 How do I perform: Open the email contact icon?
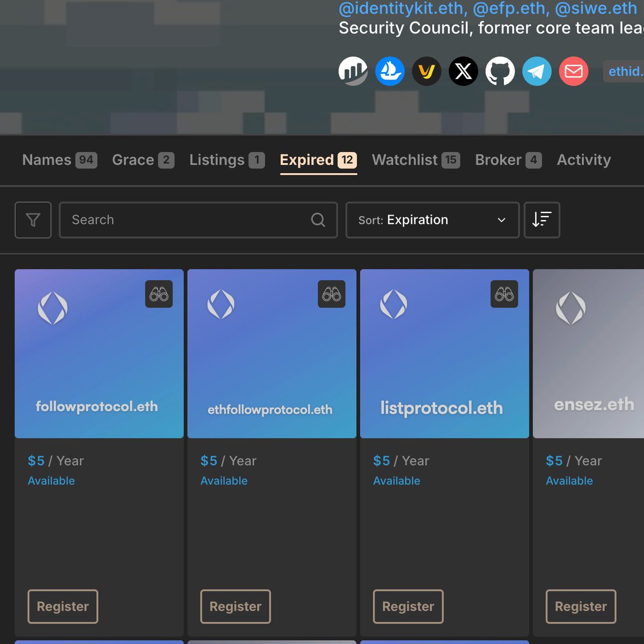click(x=573, y=71)
